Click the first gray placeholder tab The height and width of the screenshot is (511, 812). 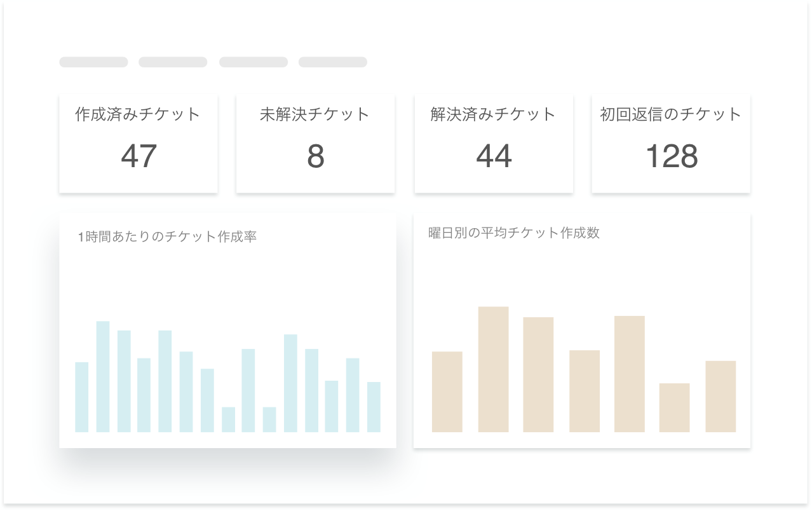point(93,62)
